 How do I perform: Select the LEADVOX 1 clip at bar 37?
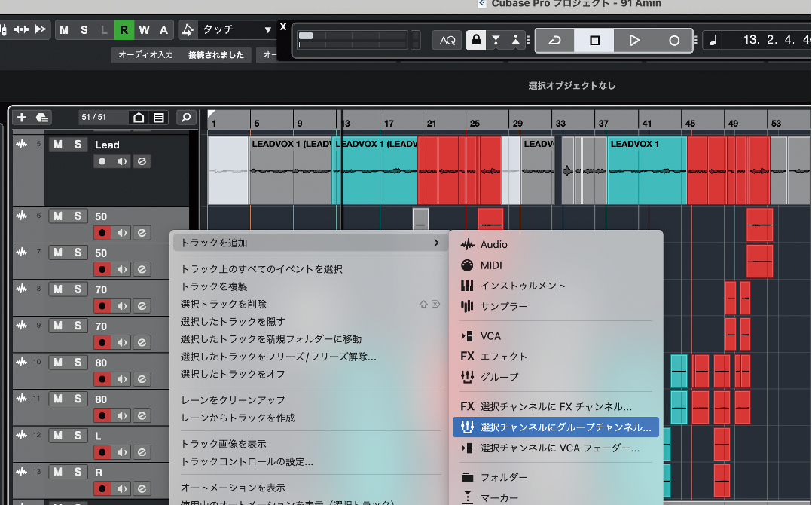(x=647, y=170)
